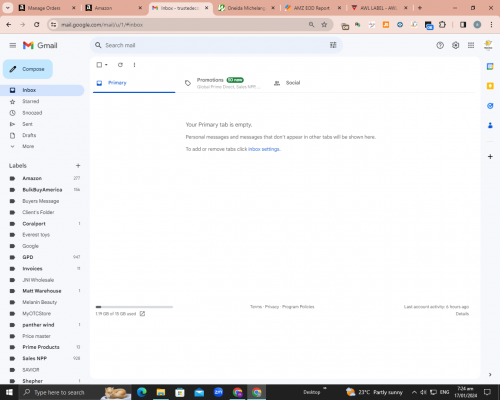Open the select dropdown arrow

106,65
